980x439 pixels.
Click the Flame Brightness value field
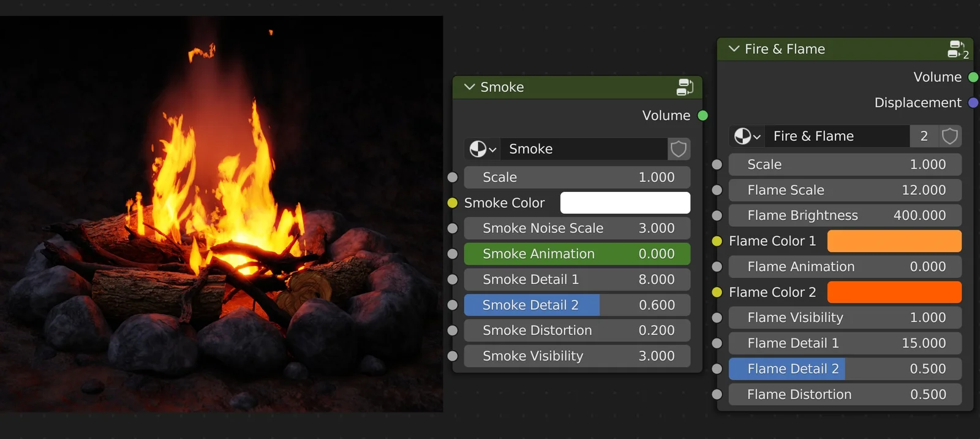[x=845, y=216]
